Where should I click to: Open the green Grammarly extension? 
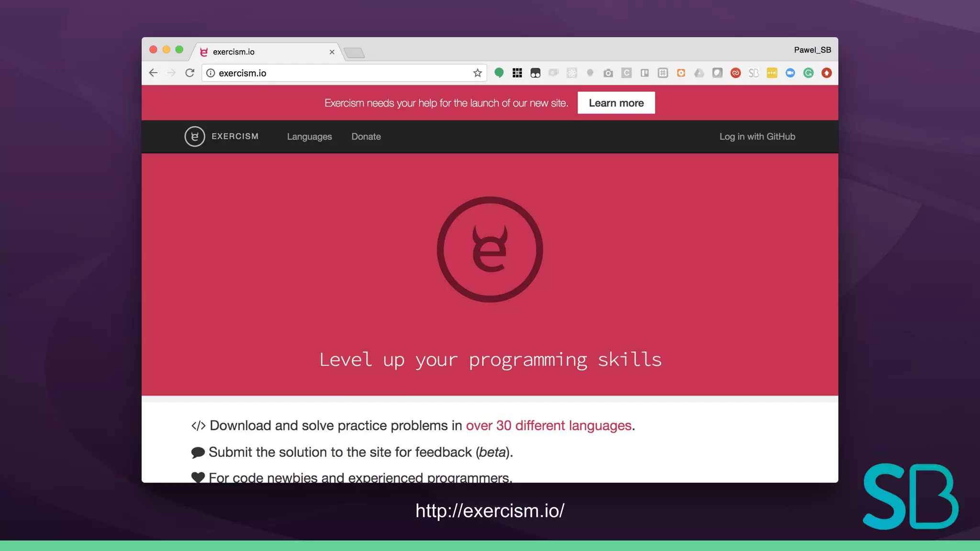pos(808,73)
